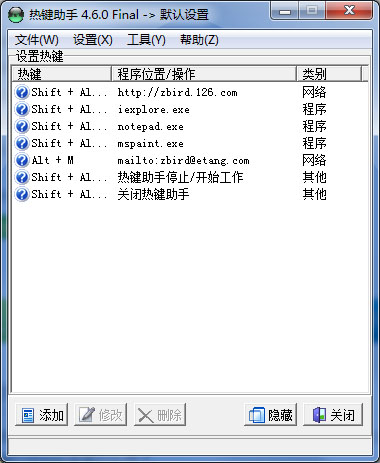Select the iexplore.exe entry
380x463 pixels.
point(153,110)
